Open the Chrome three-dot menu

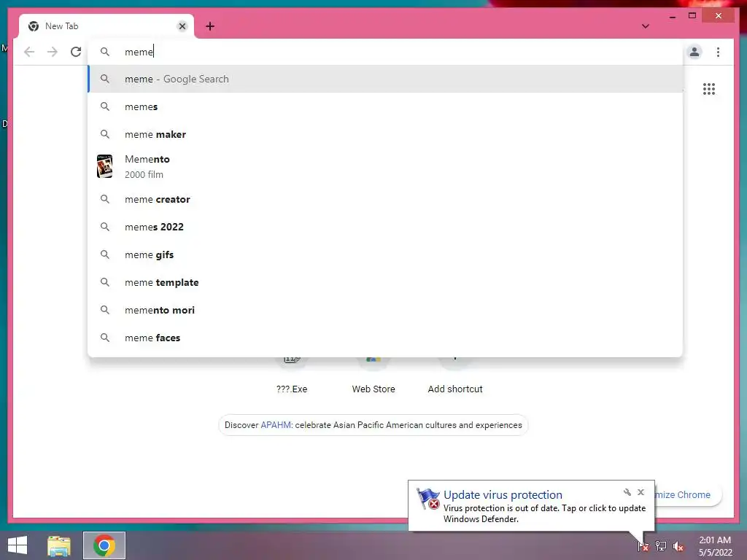click(718, 52)
